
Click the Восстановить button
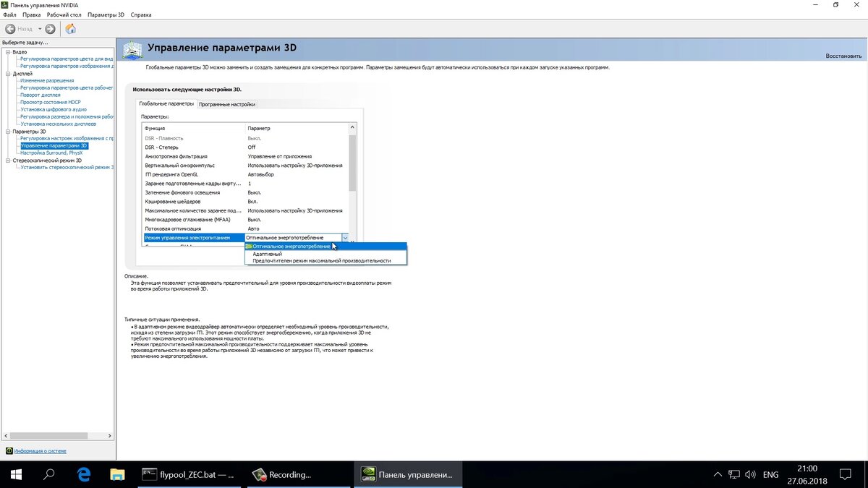[843, 56]
